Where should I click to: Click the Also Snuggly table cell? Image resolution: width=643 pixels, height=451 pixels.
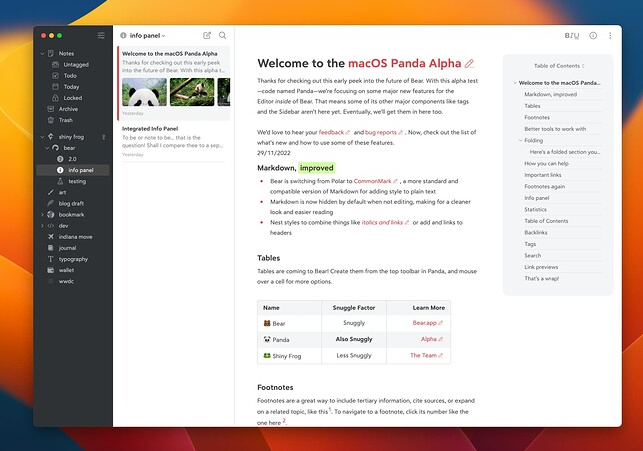(x=354, y=339)
